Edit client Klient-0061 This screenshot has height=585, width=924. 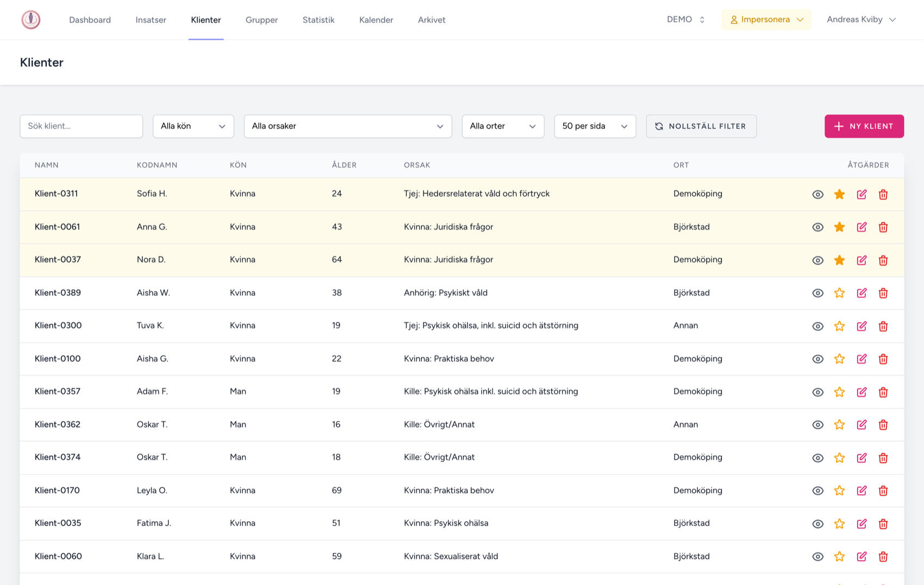click(861, 227)
